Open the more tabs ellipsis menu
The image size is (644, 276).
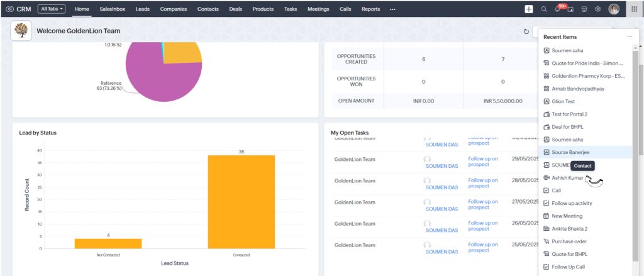(392, 9)
